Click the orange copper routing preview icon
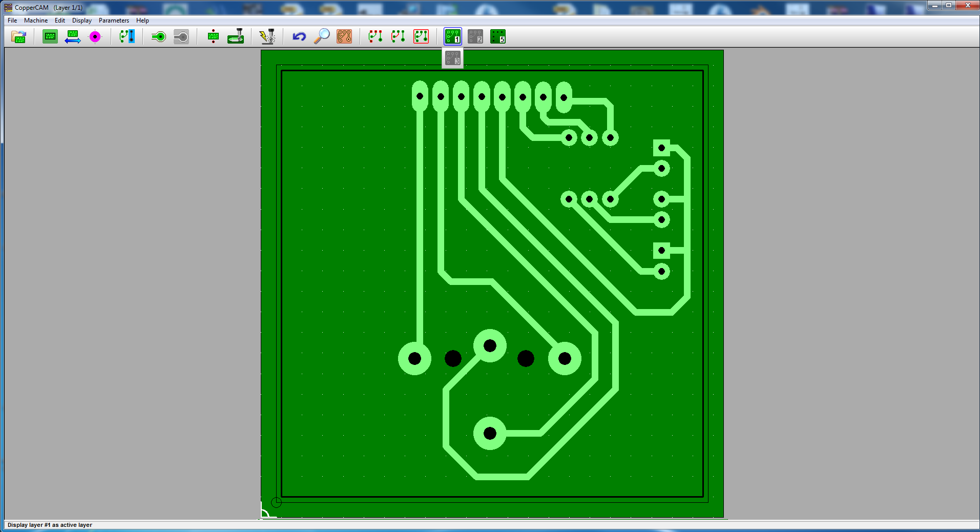The width and height of the screenshot is (980, 532). coord(344,36)
